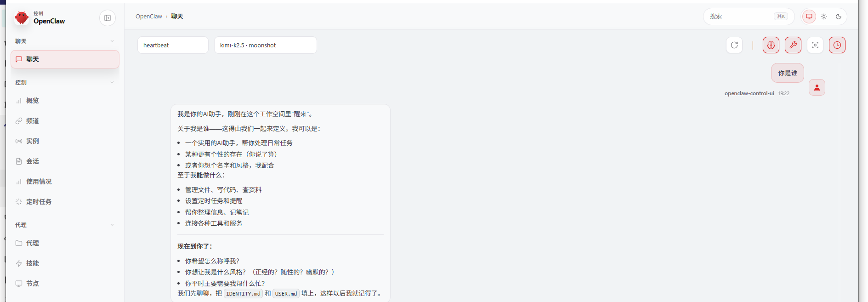Open the kimi-k2.5 moonshot model selector
The width and height of the screenshot is (868, 302).
[x=265, y=45]
